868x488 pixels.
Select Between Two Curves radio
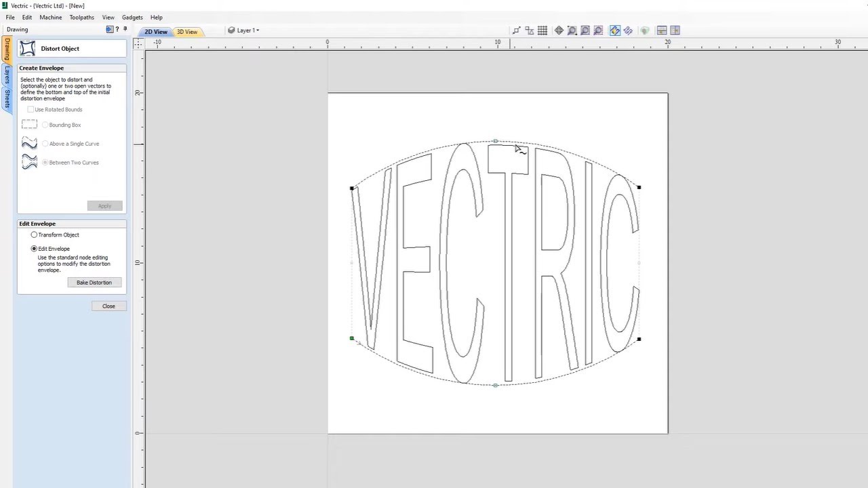point(45,163)
